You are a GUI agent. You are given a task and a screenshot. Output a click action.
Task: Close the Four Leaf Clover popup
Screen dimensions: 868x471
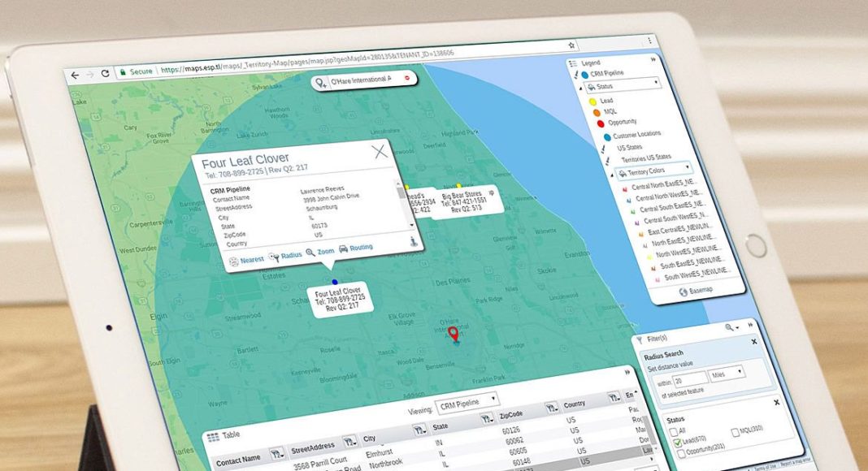point(380,151)
